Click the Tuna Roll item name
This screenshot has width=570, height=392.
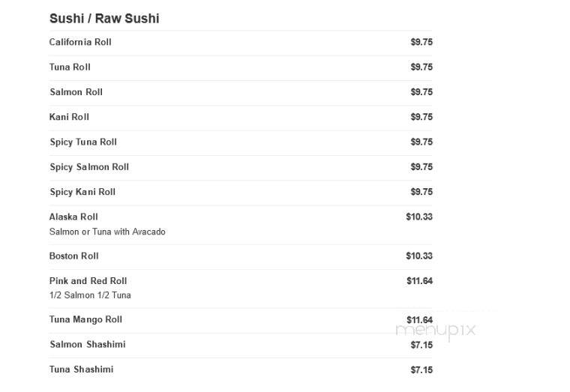pos(70,67)
